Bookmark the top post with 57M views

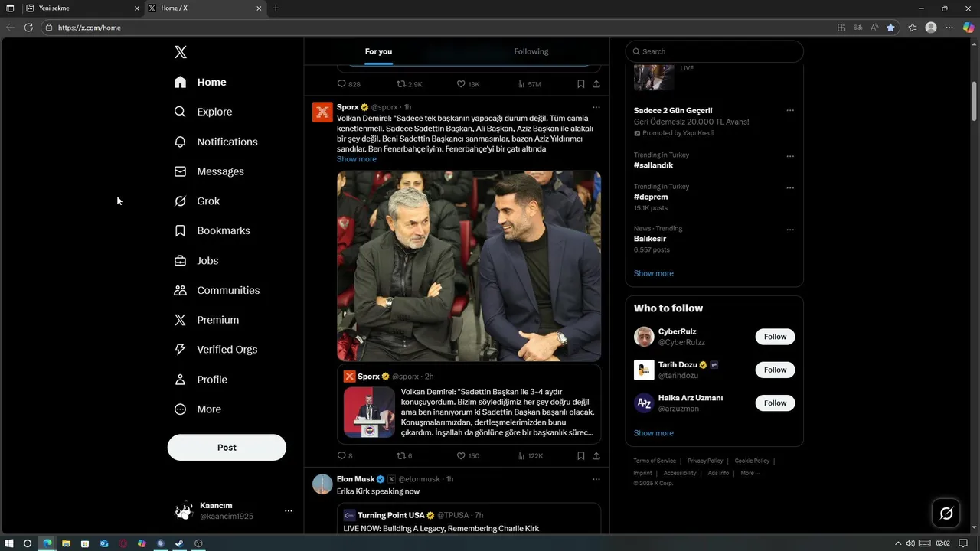point(581,84)
